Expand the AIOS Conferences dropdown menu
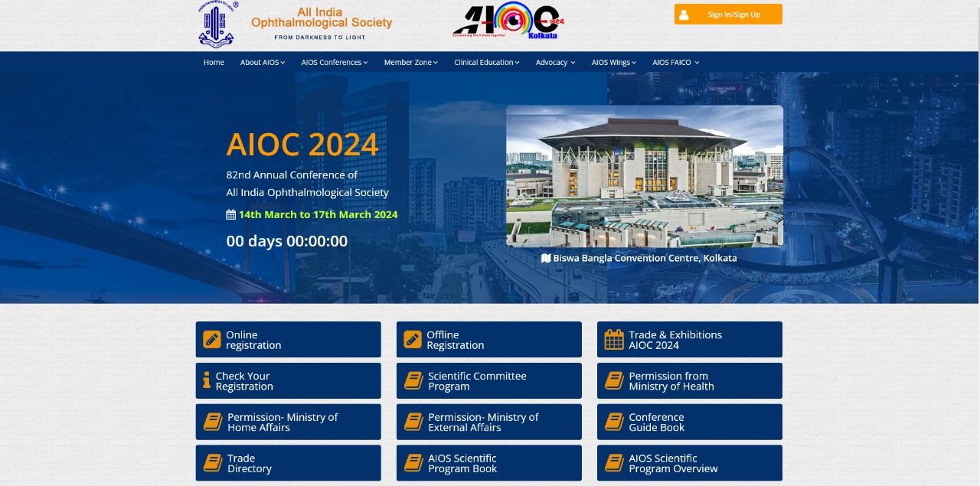Image resolution: width=980 pixels, height=486 pixels. click(x=335, y=63)
